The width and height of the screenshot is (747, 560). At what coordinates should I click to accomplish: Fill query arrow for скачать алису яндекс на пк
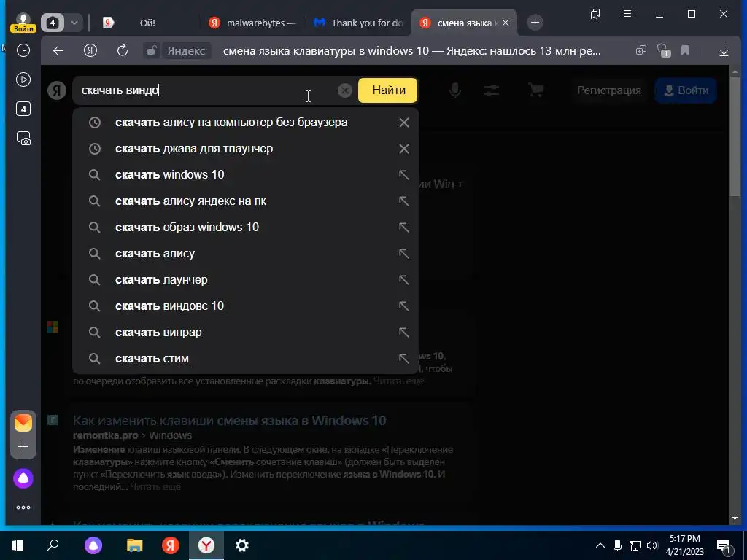(x=404, y=201)
